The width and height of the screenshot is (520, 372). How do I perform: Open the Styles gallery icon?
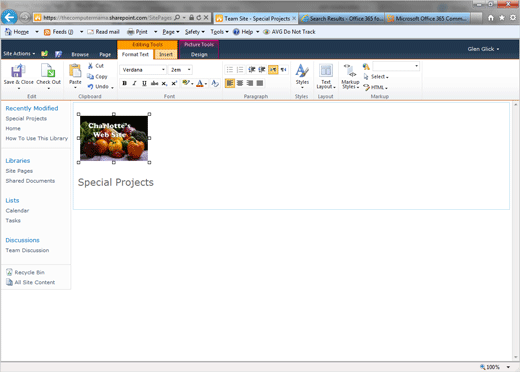click(x=302, y=71)
